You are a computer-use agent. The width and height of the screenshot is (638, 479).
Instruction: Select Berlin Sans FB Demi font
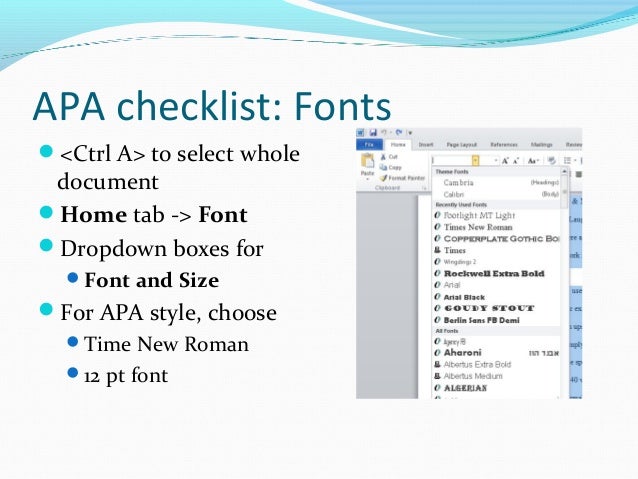[x=496, y=320]
